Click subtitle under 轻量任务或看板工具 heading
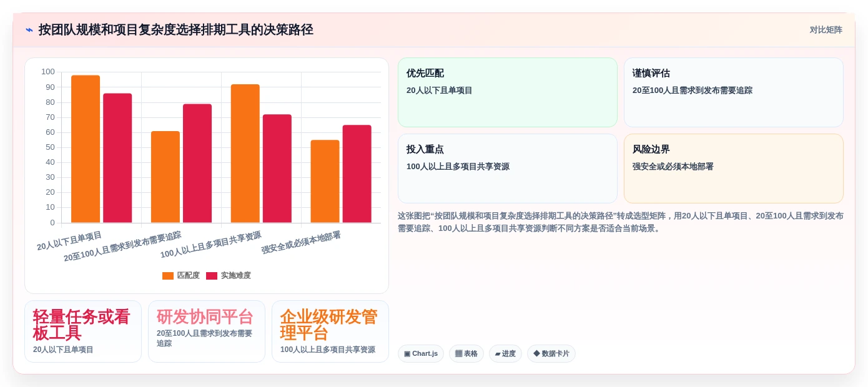Screen dimensions: 868x387 click(63, 350)
